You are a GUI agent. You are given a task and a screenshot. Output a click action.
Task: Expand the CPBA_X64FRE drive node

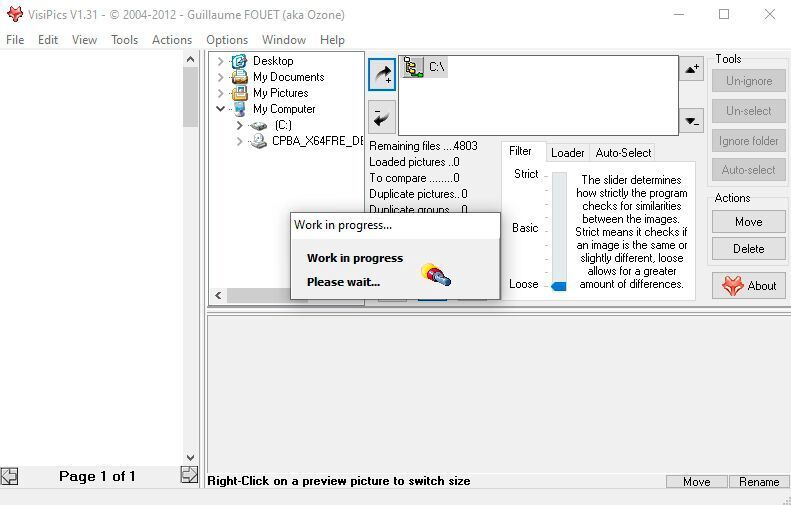click(x=240, y=141)
